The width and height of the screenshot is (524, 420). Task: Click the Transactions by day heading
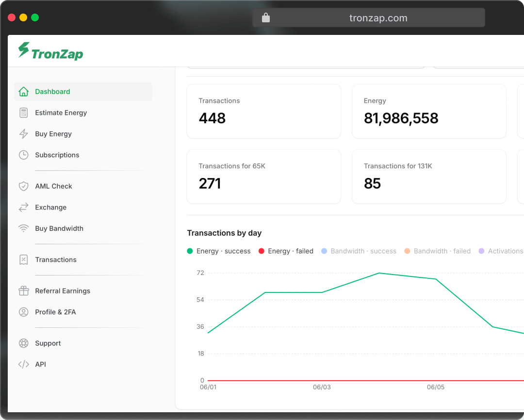click(x=224, y=233)
